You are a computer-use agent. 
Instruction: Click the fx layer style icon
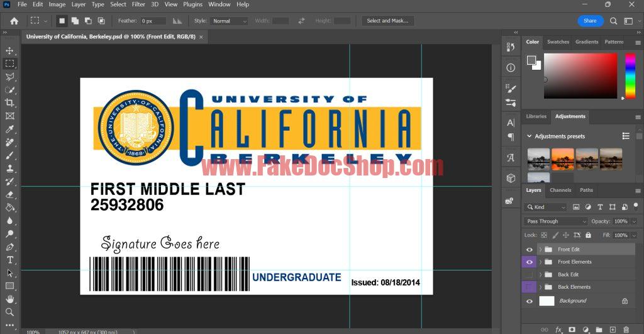coord(558,330)
